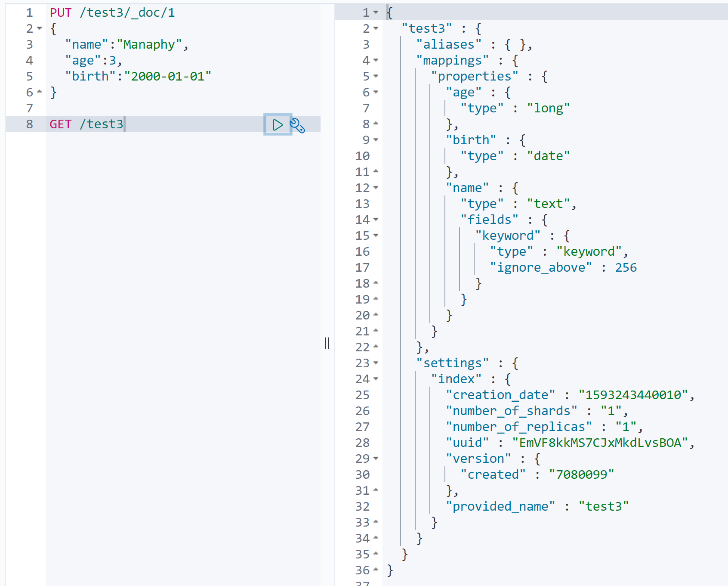This screenshot has width=728, height=586.
Task: Click the "long" type value
Action: click(548, 108)
